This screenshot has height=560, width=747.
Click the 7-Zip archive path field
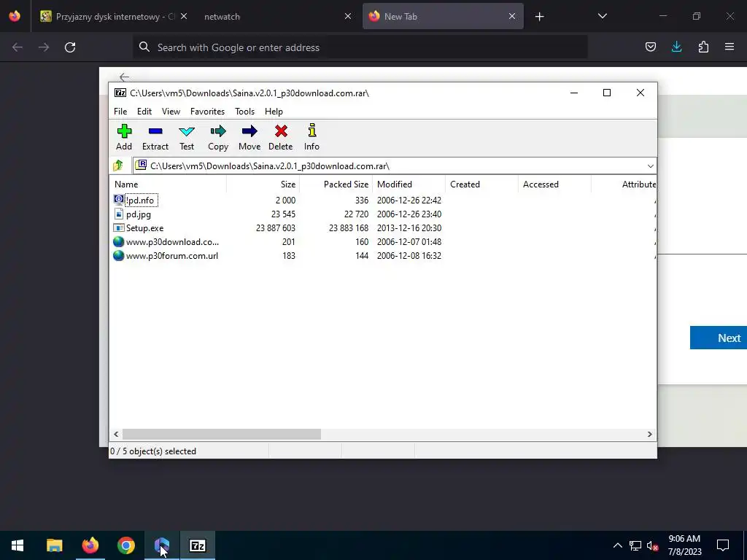[388, 166]
